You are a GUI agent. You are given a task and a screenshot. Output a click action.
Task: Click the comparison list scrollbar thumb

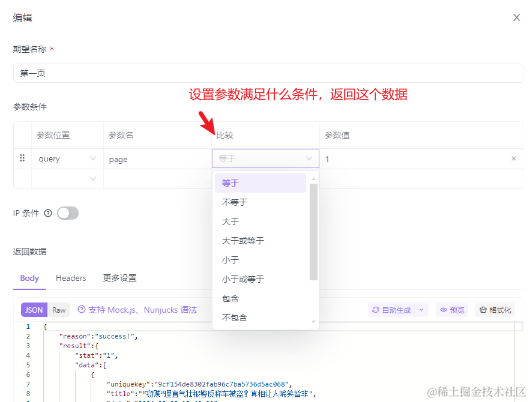coord(313,232)
